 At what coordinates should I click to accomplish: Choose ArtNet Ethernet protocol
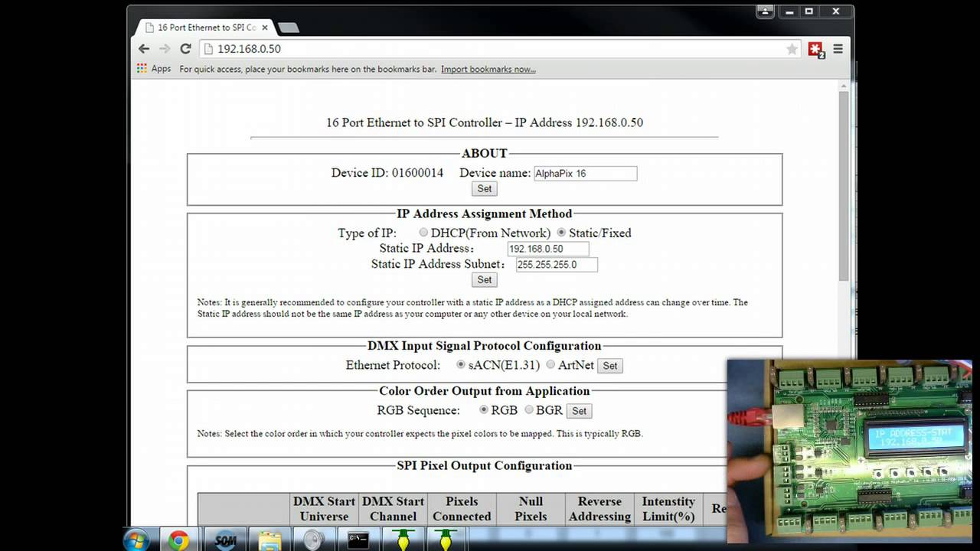[x=550, y=365]
